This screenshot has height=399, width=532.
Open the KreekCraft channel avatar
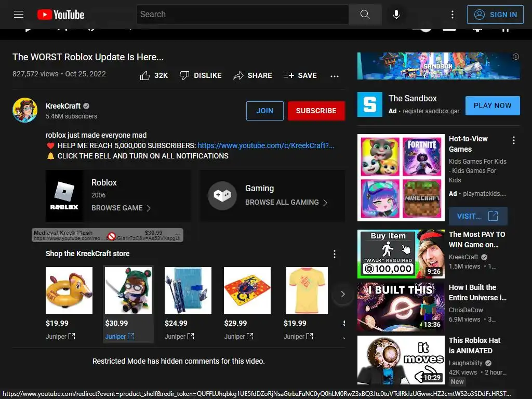coord(25,110)
